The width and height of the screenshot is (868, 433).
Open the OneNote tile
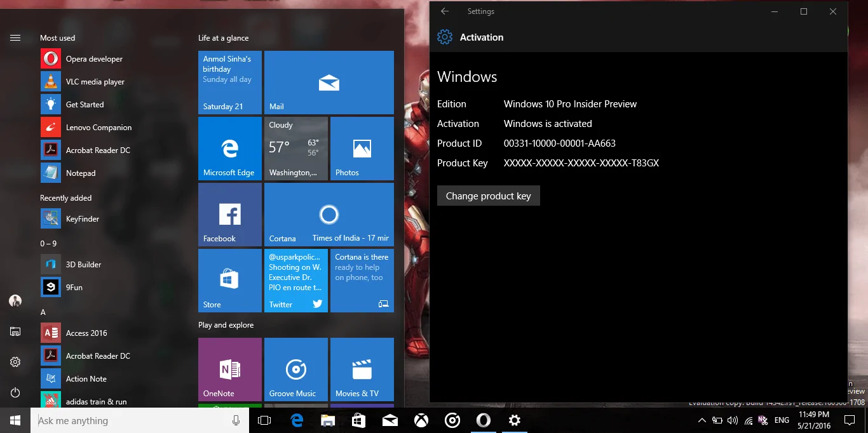[230, 370]
